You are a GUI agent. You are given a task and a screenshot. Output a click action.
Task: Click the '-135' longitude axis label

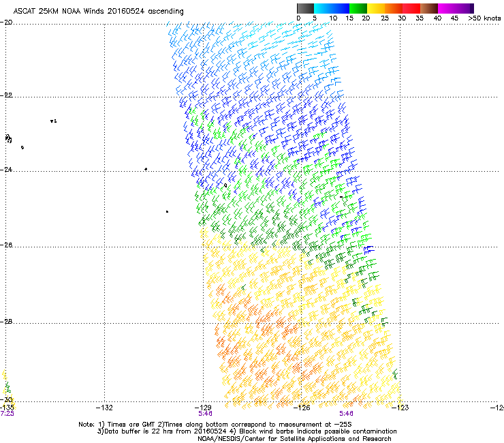[7, 408]
